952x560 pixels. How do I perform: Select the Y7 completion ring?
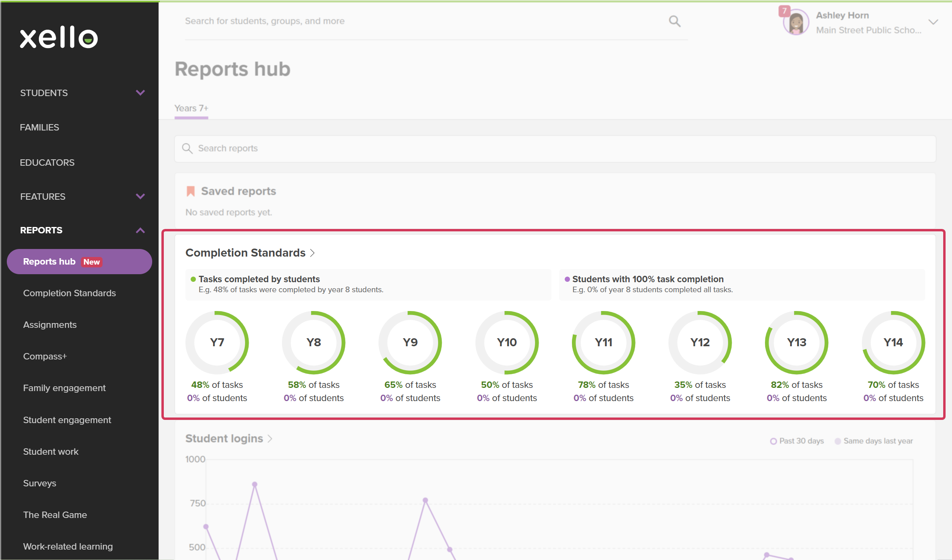pos(217,343)
